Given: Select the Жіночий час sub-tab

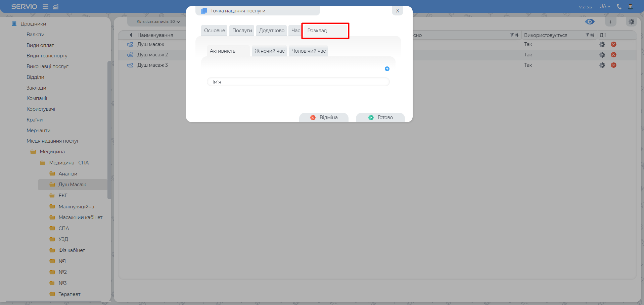Looking at the screenshot, I should tap(269, 51).
